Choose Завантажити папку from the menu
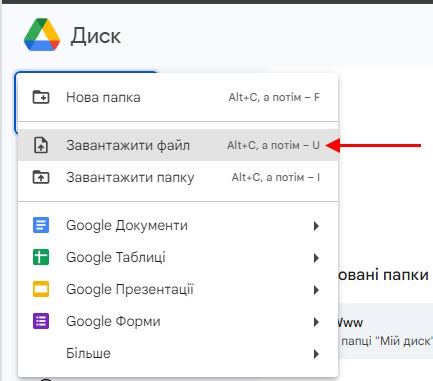433x381 pixels. 178,177
